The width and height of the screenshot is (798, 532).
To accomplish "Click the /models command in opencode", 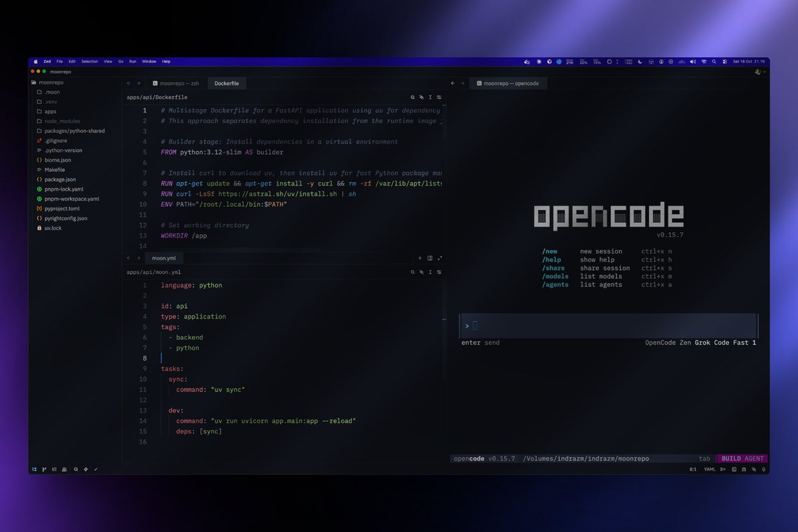I will coord(555,276).
